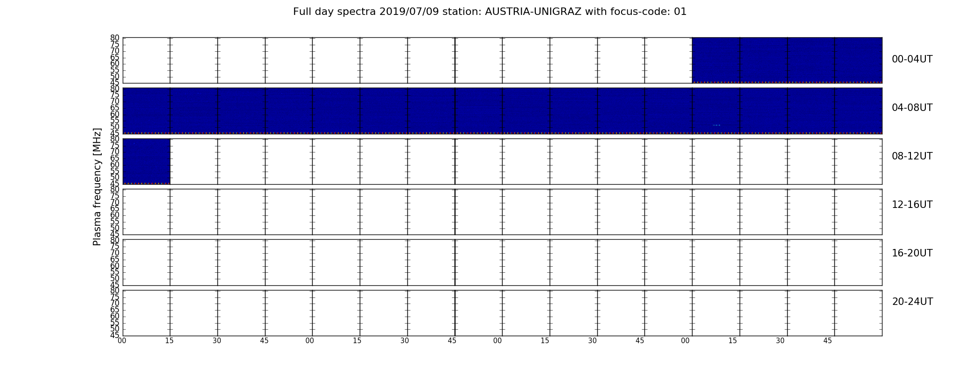Click the plot title 'Full day spectra 2019/07/09'
Image resolution: width=980 pixels, height=373 pixels.
click(x=490, y=12)
